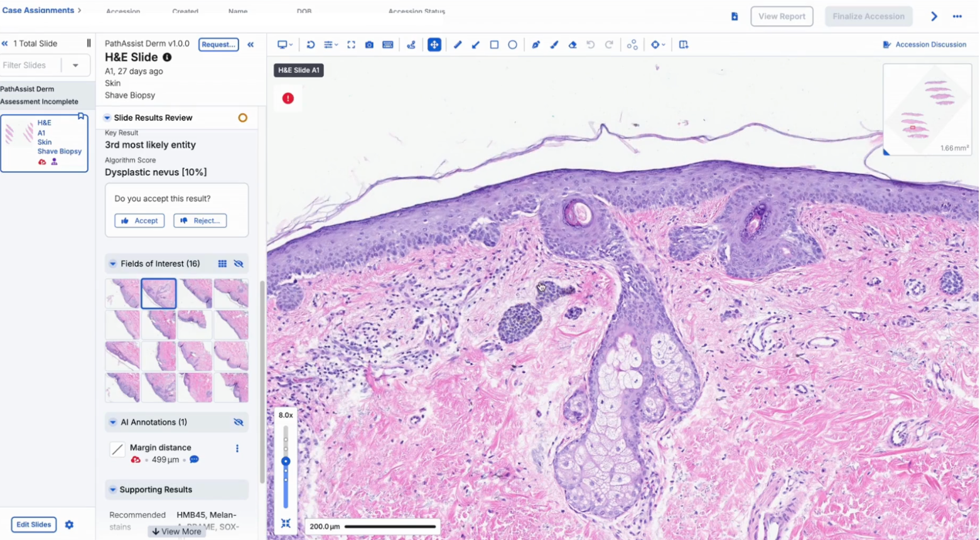Select the Brush annotation tool
Screen dimensions: 980x540
pos(554,44)
